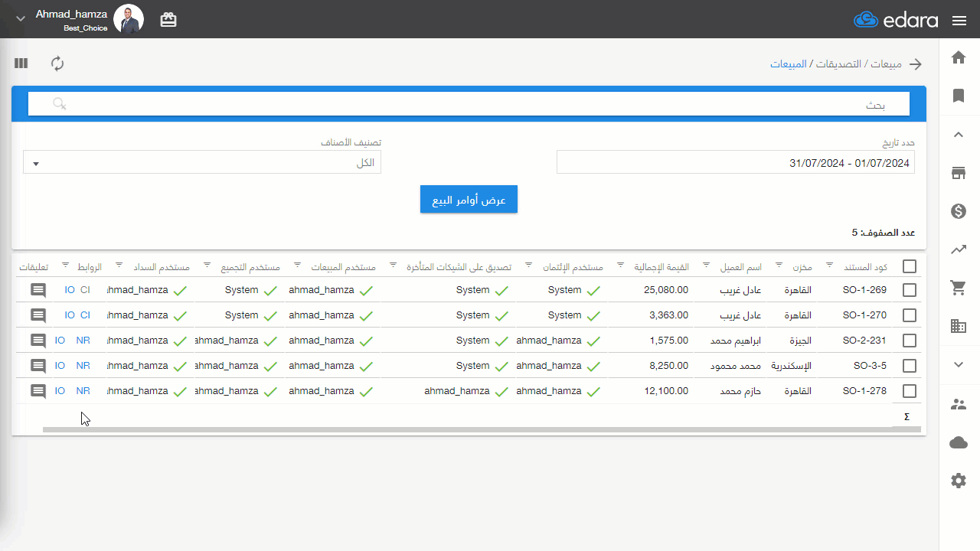Select the SO-3-5 row checkbox
Image resolution: width=980 pixels, height=551 pixels.
coord(910,366)
